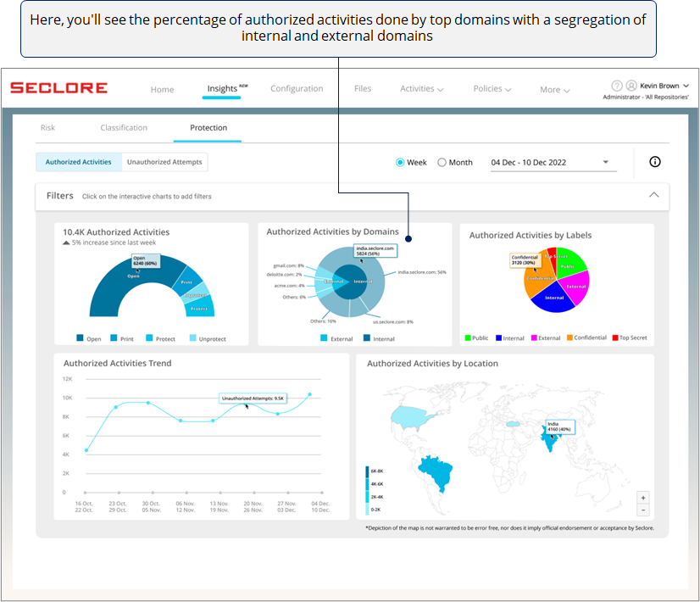This screenshot has height=602, width=700.
Task: Open the Risk tab
Action: point(48,128)
